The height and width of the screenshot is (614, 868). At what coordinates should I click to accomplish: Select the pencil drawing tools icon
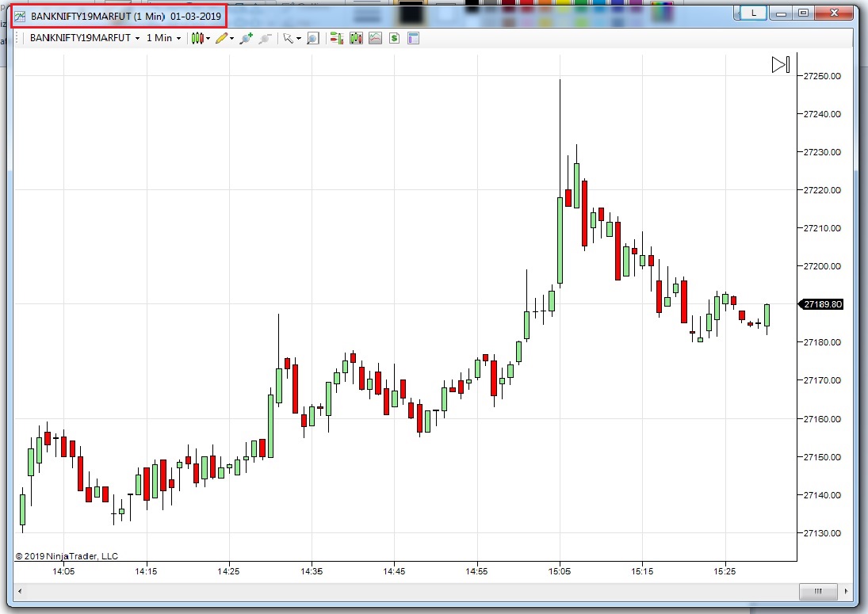221,38
